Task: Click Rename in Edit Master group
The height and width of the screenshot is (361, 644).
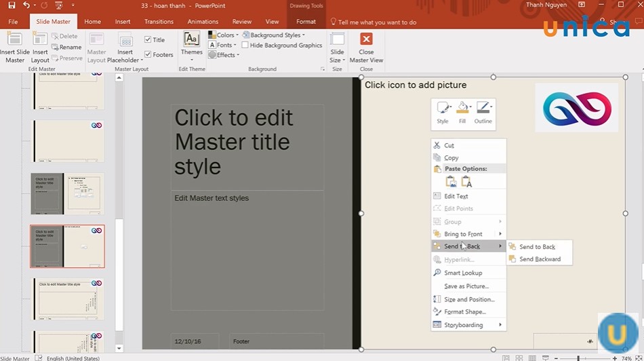Action: point(70,47)
